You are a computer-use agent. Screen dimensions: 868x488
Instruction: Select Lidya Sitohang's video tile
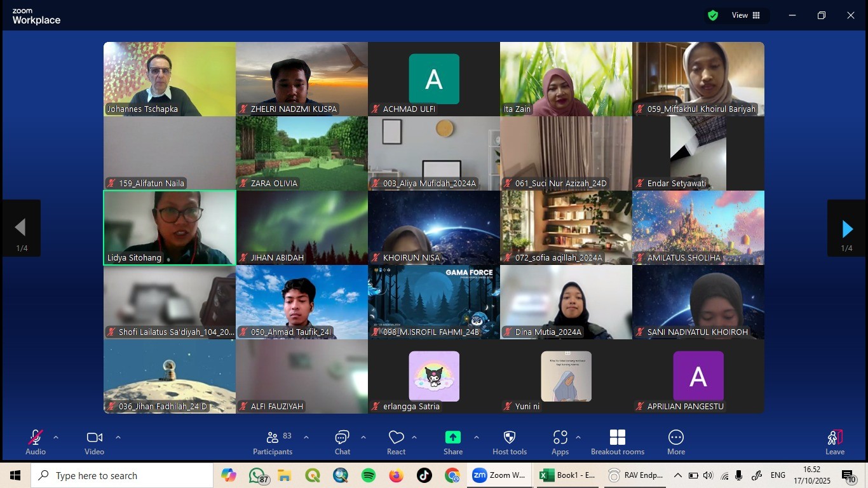pos(170,227)
